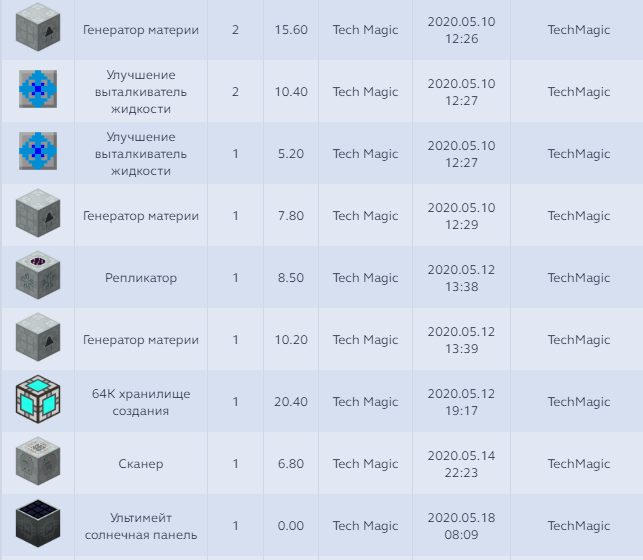Select item name Генератор материи priced 15.60

coord(141,30)
